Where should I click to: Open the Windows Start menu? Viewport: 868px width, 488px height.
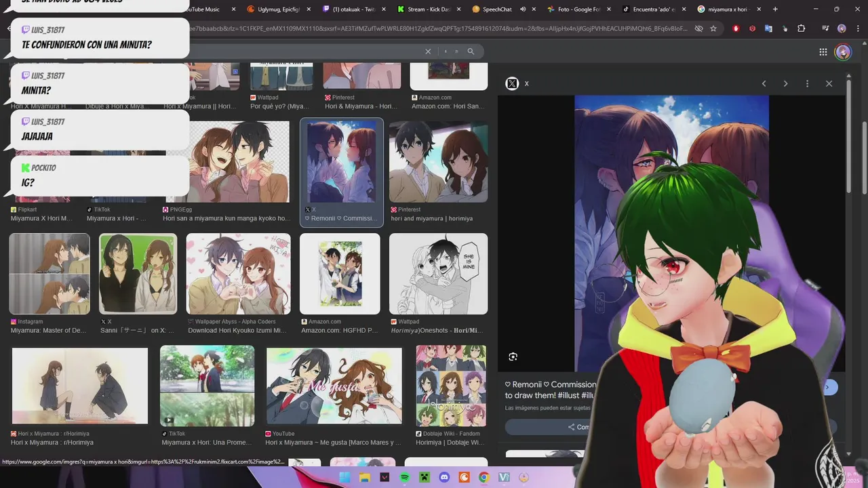point(344,477)
